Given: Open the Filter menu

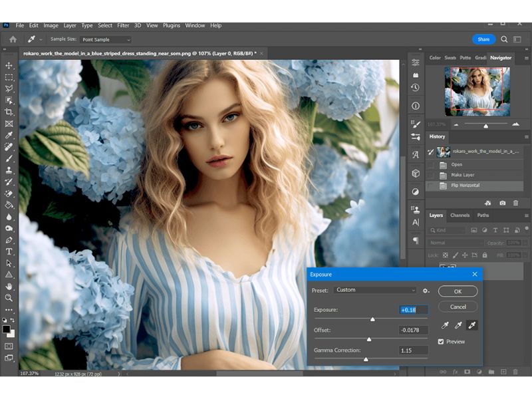Looking at the screenshot, I should (123, 25).
